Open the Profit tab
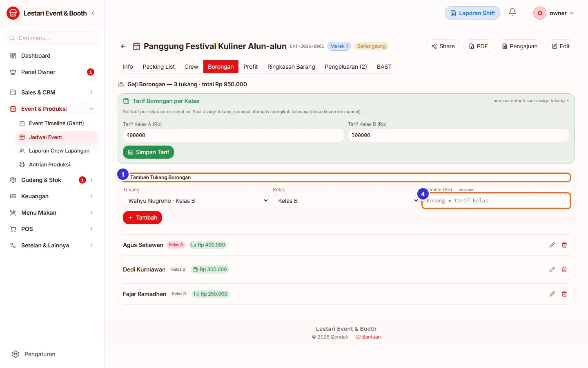 [x=250, y=67]
